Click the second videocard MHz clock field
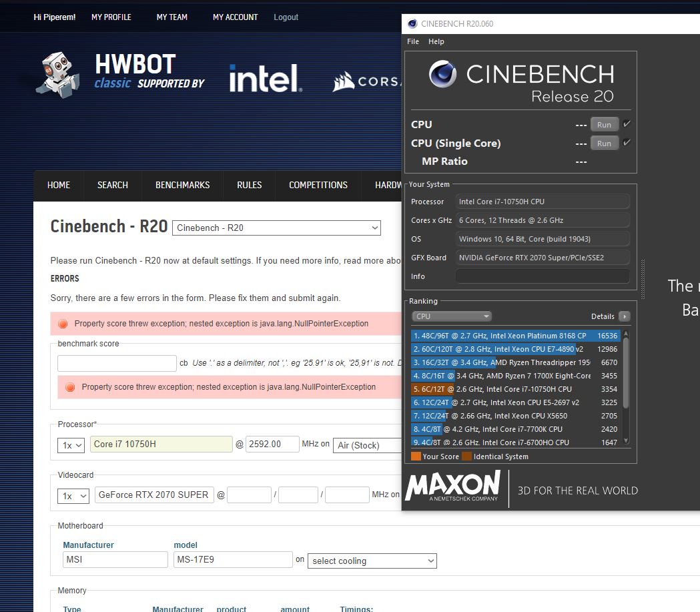The image size is (700, 612). tap(298, 495)
